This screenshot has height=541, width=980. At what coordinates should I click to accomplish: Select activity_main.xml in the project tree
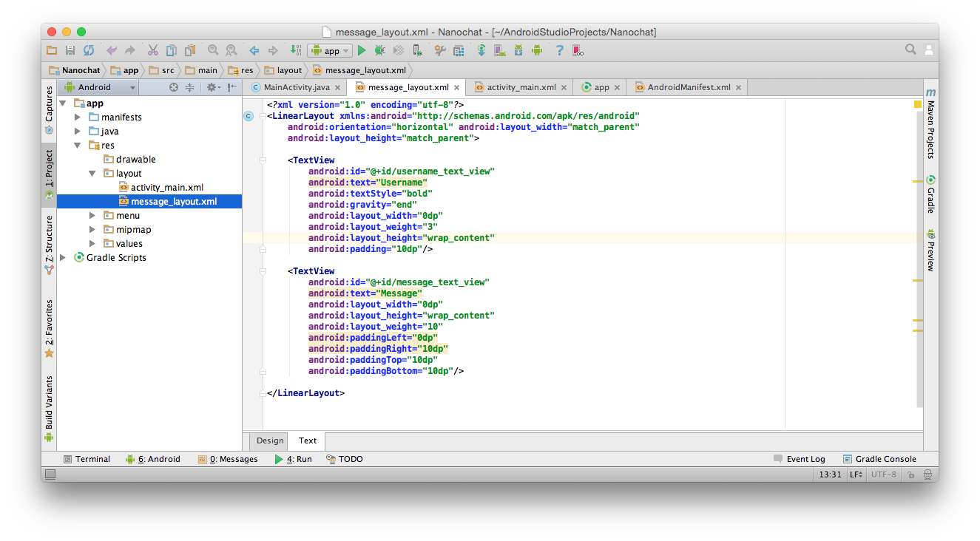(x=166, y=188)
